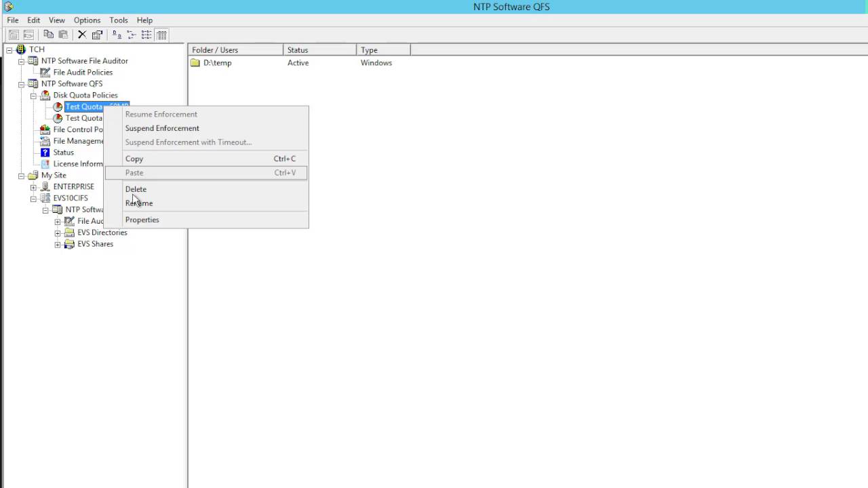
Task: Choose Rename from the context menu
Action: (x=206, y=203)
